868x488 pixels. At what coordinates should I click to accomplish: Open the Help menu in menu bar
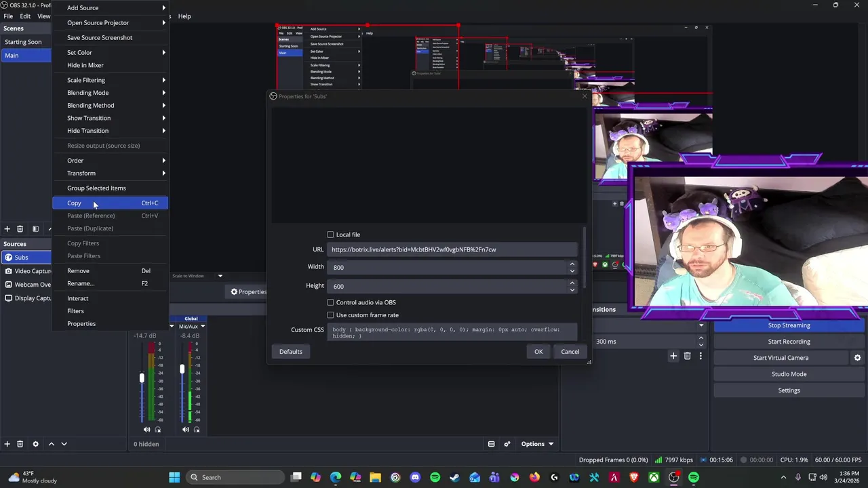pyautogui.click(x=184, y=16)
